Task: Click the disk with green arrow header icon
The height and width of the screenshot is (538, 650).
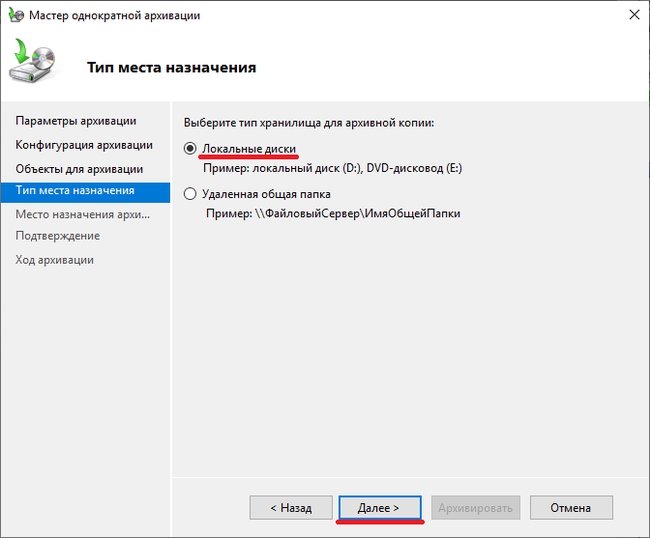Action: [34, 64]
